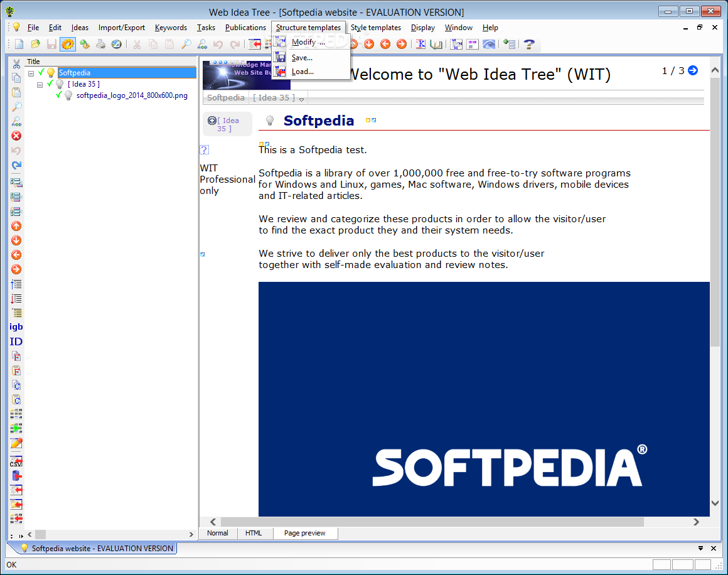Open the Style templates menu
Screen dimensions: 728x575
click(375, 28)
